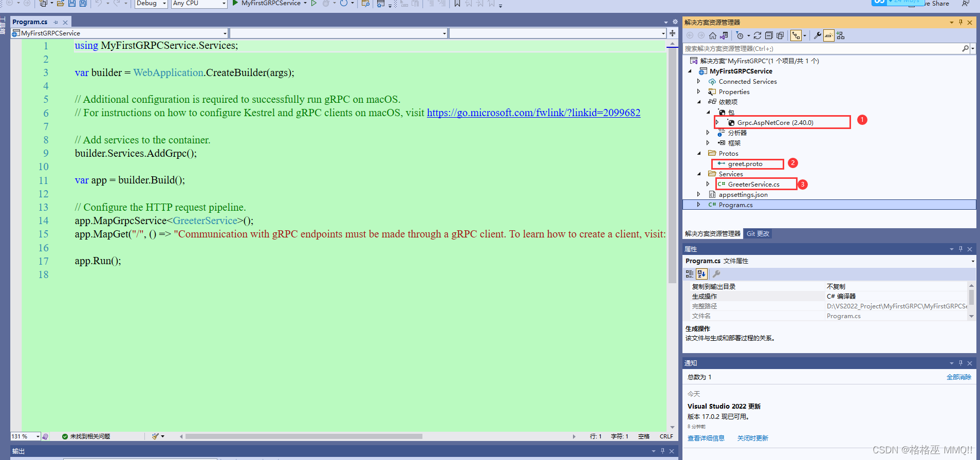Select the 解决方案资源管理器 bottom tab
Screen dimensions: 980x460
coord(713,234)
